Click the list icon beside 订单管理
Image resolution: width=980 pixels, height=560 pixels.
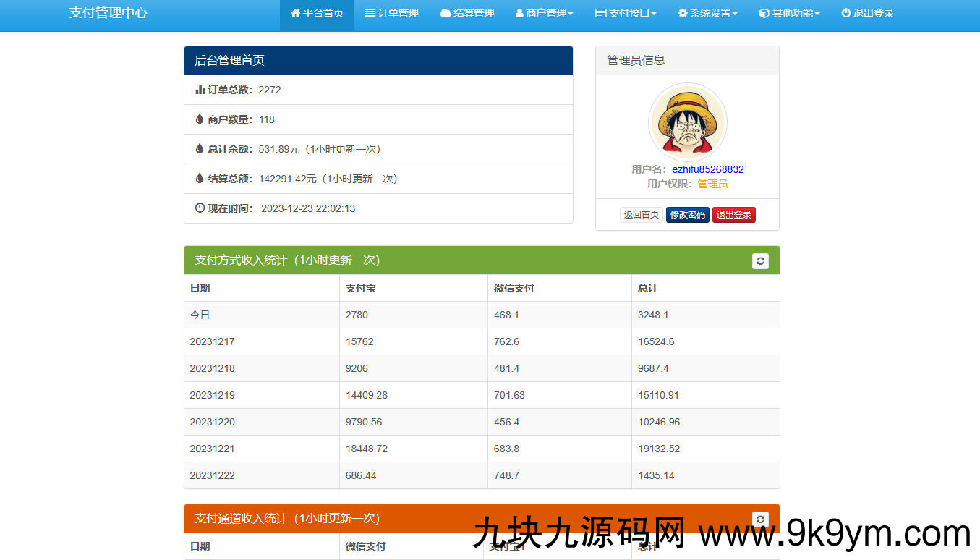click(370, 13)
